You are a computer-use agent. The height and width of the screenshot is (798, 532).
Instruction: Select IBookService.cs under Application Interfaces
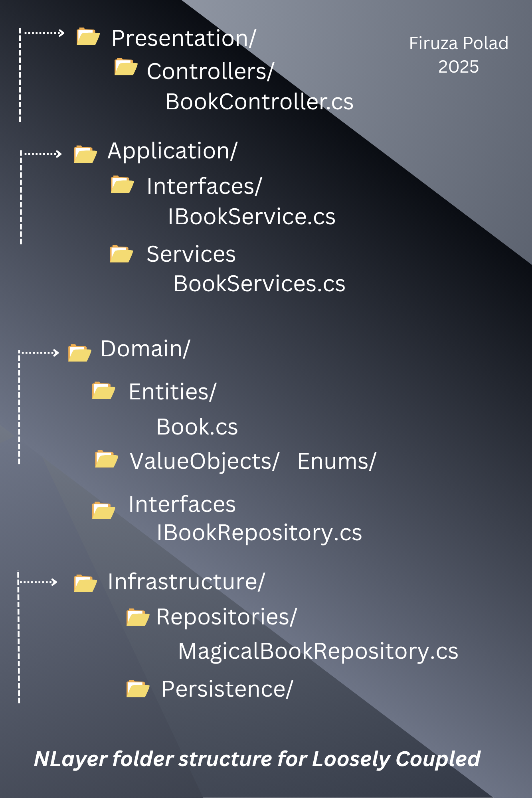(251, 217)
